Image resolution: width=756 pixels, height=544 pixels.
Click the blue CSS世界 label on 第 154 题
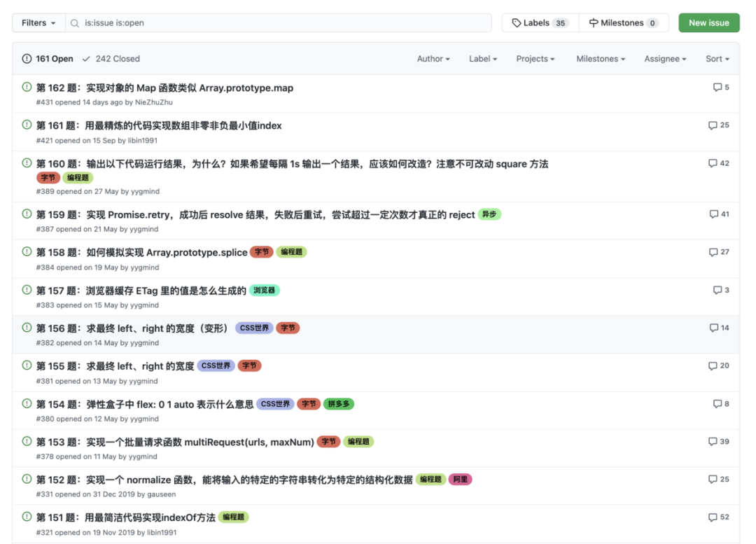[x=274, y=404]
